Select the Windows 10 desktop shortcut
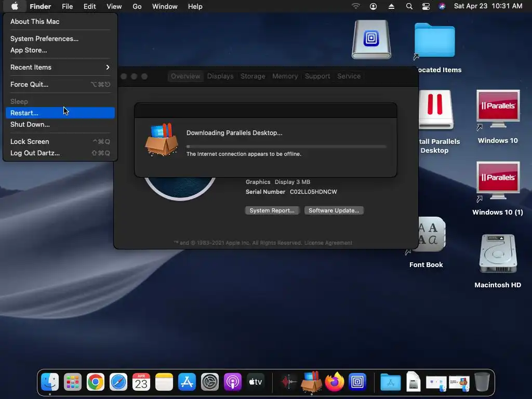 tap(498, 117)
